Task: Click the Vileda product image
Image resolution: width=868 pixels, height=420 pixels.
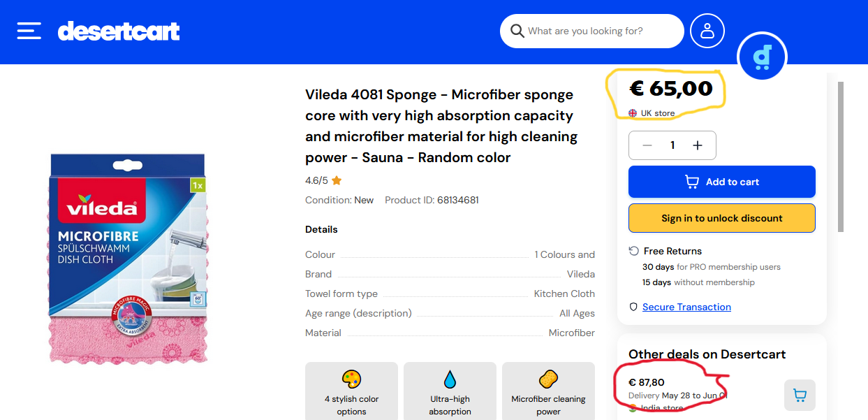Action: click(128, 259)
